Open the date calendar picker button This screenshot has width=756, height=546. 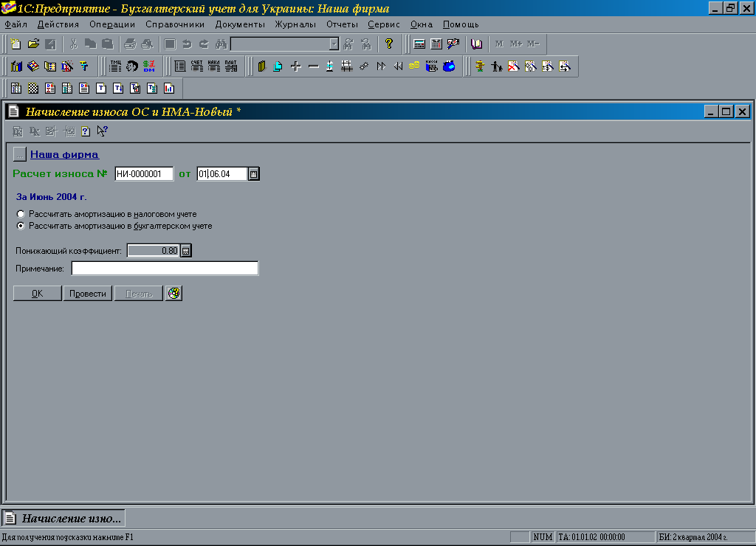[x=254, y=174]
